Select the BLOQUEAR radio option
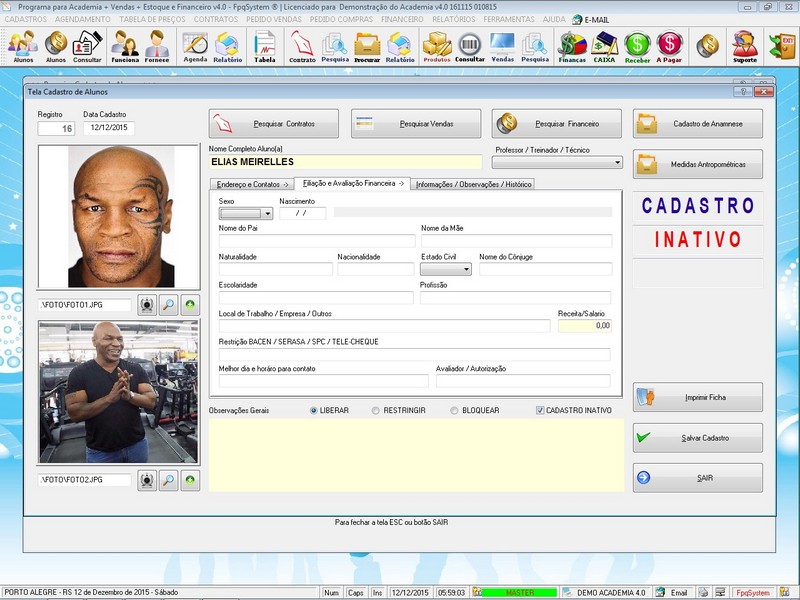Screen dimensions: 800x600 454,410
